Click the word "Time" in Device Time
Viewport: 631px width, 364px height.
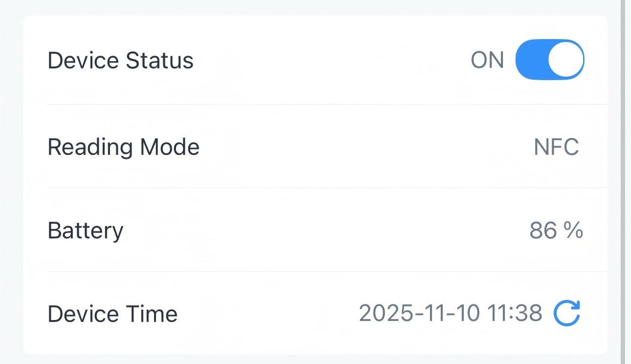[x=153, y=314]
